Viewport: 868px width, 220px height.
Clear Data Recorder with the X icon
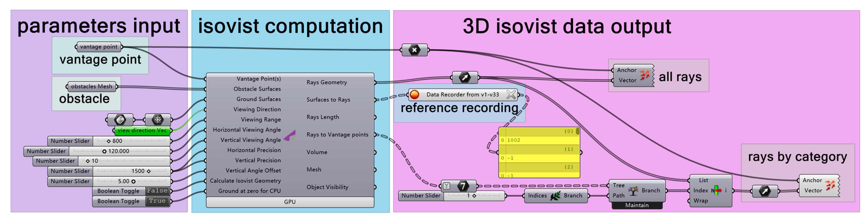511,94
